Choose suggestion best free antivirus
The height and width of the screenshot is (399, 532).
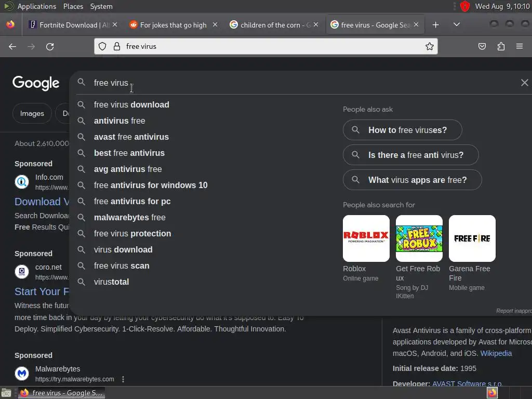pyautogui.click(x=129, y=153)
